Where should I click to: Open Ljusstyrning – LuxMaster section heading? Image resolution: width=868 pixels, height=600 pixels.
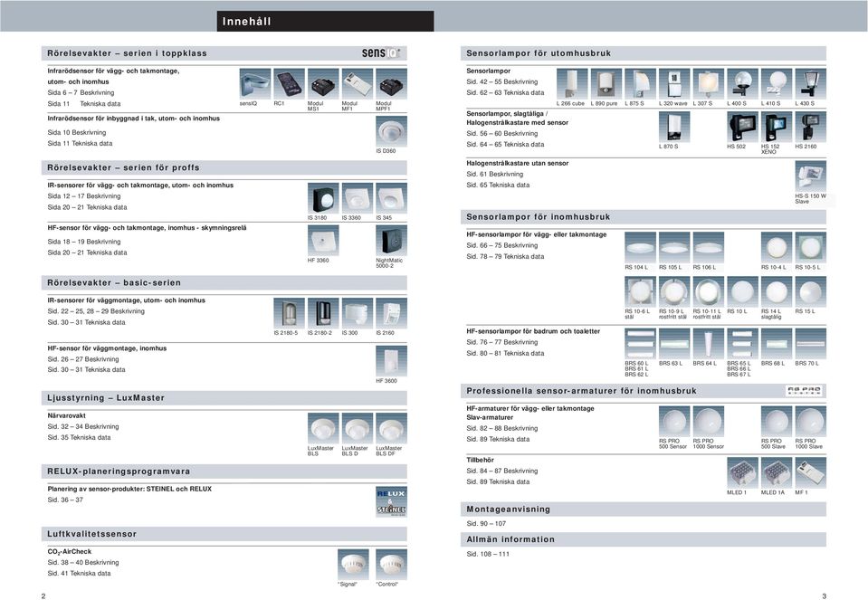[x=224, y=398]
